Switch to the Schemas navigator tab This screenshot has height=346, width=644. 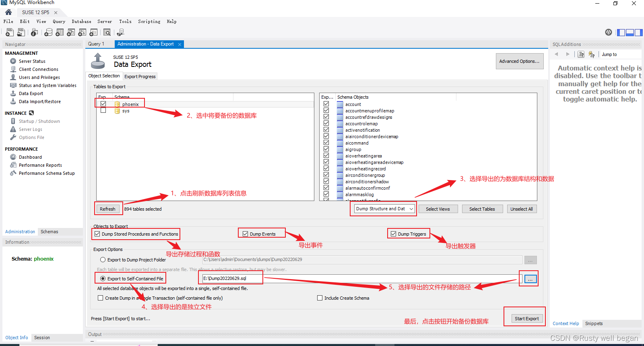coord(49,232)
